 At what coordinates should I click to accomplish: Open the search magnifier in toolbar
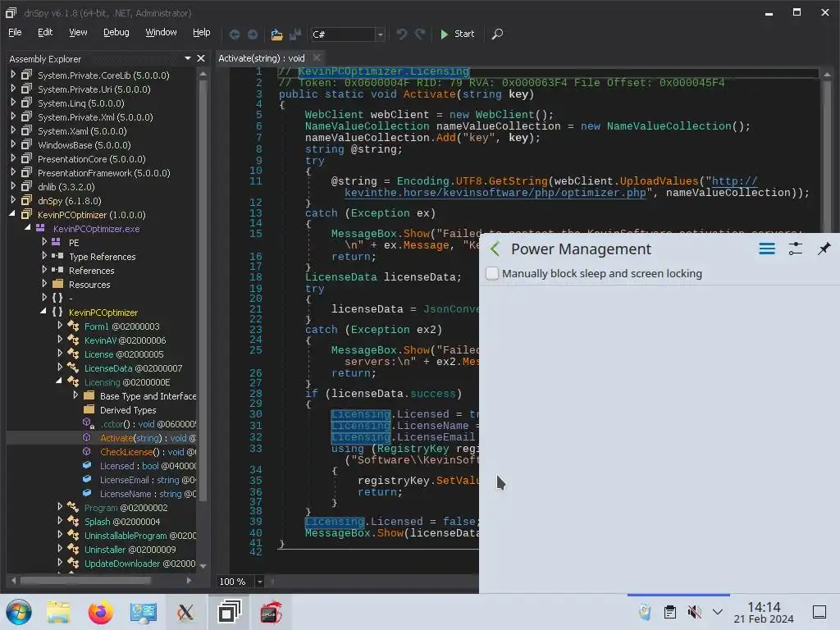(498, 34)
